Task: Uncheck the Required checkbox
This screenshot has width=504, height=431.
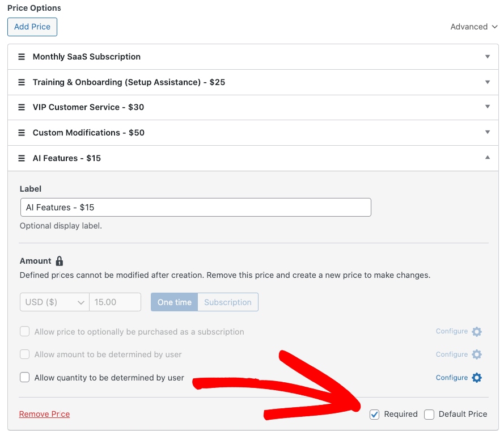Action: [374, 415]
